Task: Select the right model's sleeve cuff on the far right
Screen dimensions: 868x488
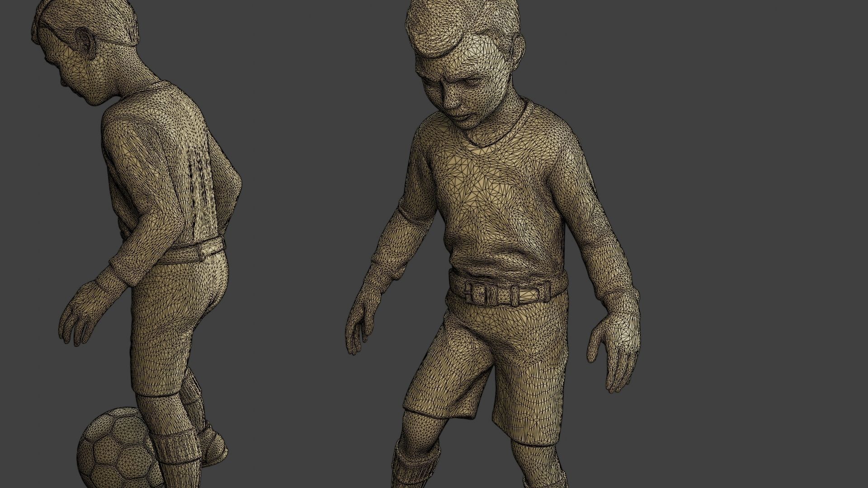Action: click(x=619, y=302)
